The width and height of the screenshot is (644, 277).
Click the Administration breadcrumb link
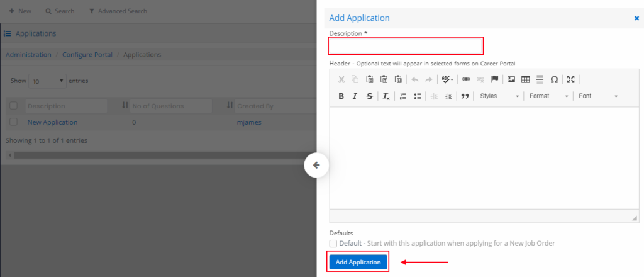click(x=28, y=54)
